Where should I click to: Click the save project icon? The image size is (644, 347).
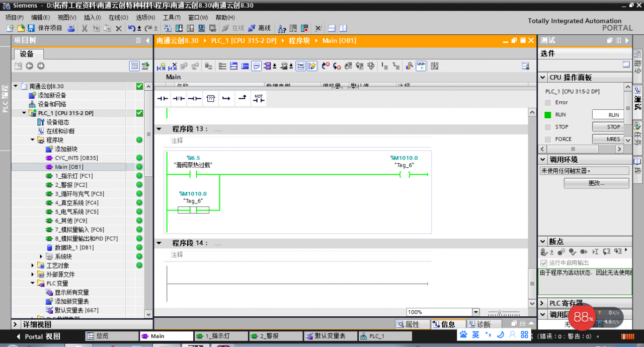31,28
